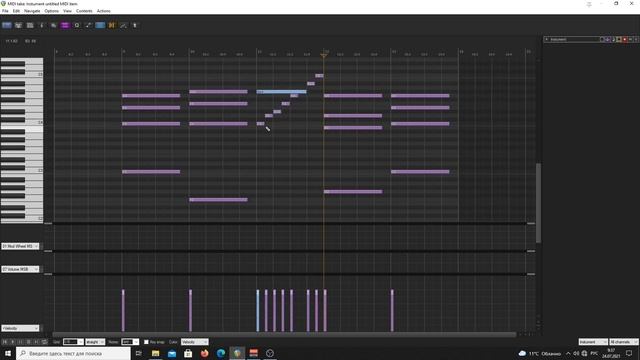Open Microsoft Edge from the taskbar
The image size is (640, 360).
[221, 353]
